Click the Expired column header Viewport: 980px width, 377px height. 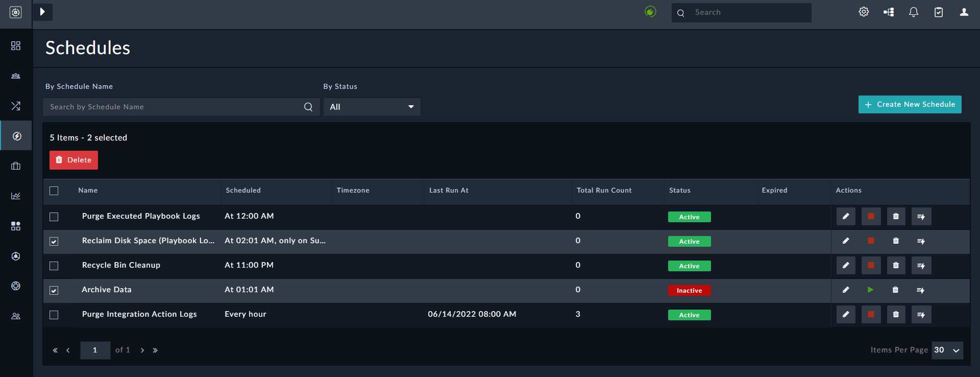[775, 191]
